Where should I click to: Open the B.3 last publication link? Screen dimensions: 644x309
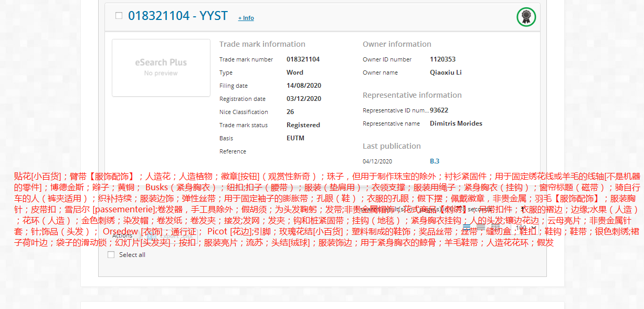point(434,161)
